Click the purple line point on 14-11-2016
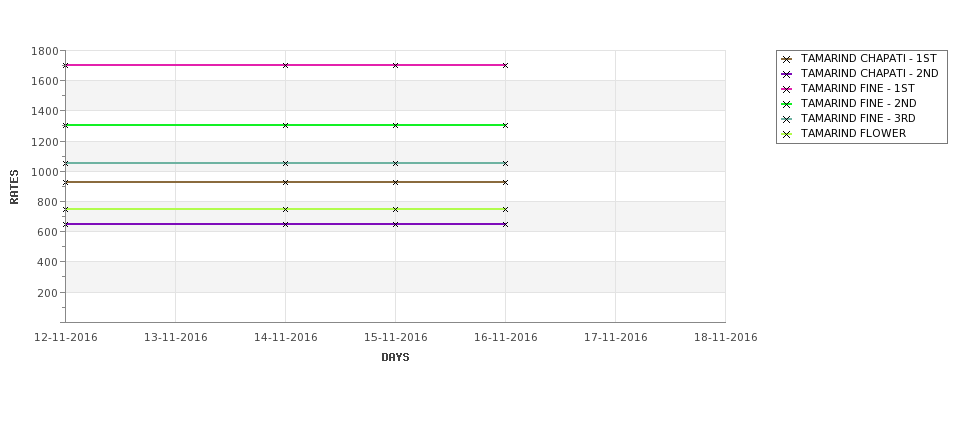This screenshot has width=975, height=429. click(285, 224)
